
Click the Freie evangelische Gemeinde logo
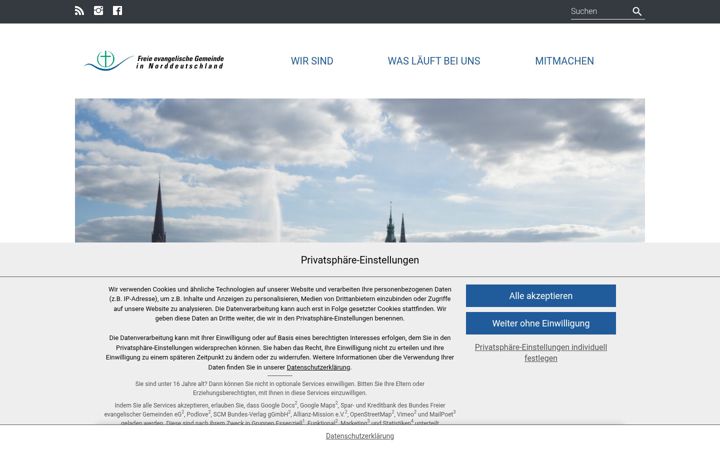pyautogui.click(x=154, y=61)
